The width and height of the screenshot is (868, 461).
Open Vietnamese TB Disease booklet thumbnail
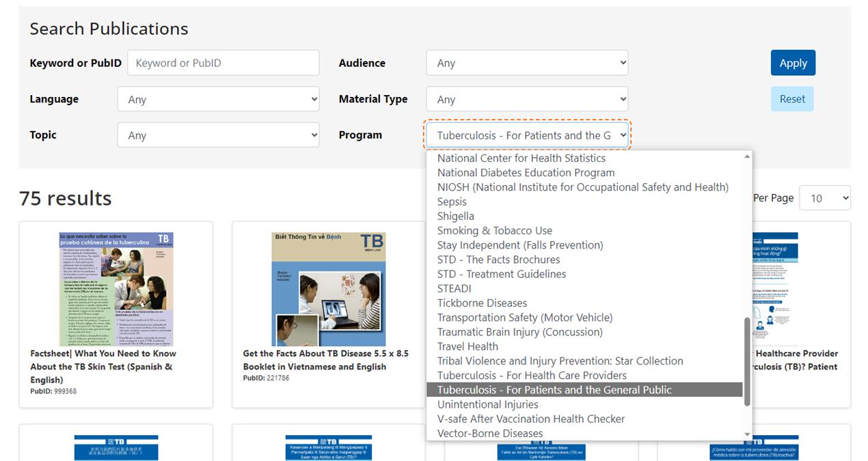pos(328,289)
